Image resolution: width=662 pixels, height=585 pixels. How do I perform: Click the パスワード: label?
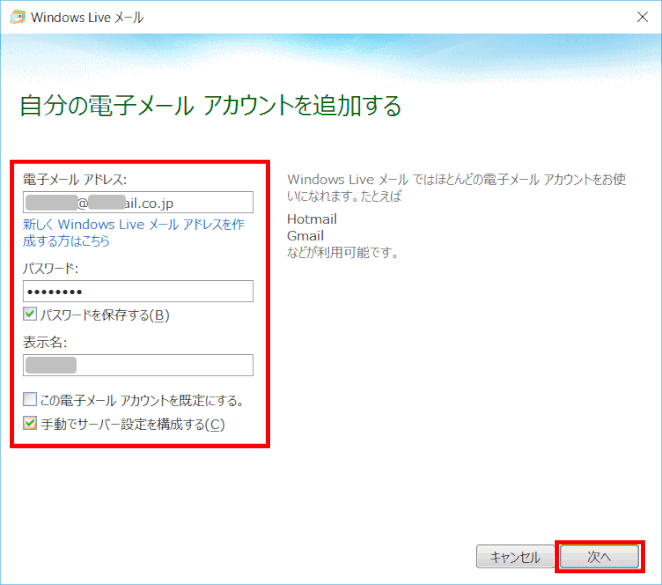coord(51,268)
